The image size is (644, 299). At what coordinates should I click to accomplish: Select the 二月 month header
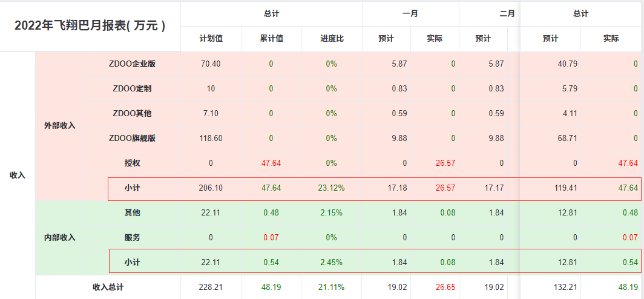point(507,13)
